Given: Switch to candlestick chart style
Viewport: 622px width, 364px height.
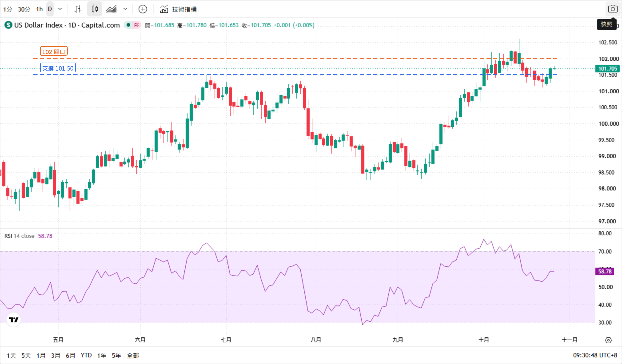Looking at the screenshot, I should tap(95, 9).
